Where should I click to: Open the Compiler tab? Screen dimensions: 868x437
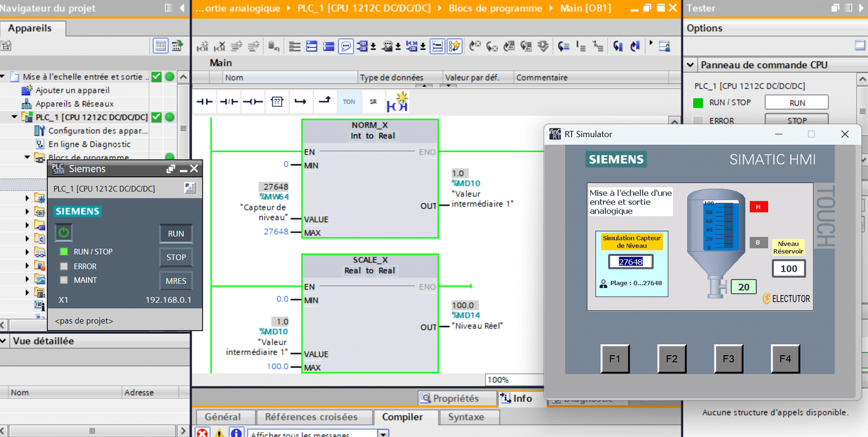(402, 417)
